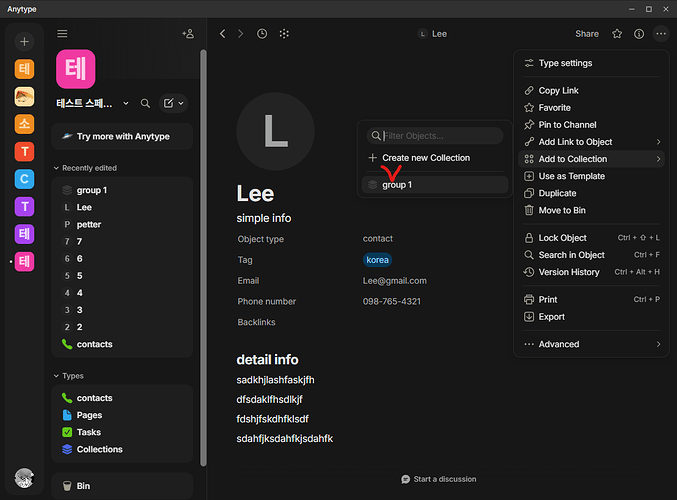
Task: Open the object info icon
Action: (639, 34)
